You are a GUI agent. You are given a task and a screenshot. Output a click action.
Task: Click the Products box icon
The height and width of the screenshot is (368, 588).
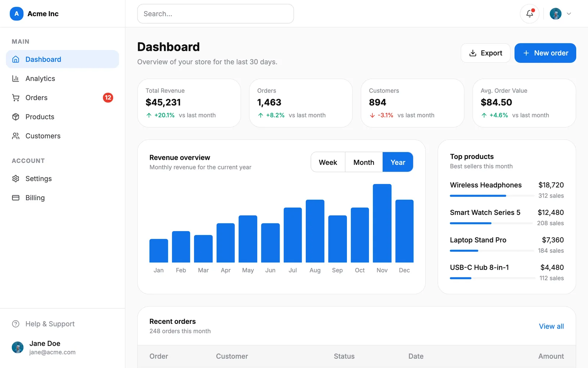coord(16,117)
